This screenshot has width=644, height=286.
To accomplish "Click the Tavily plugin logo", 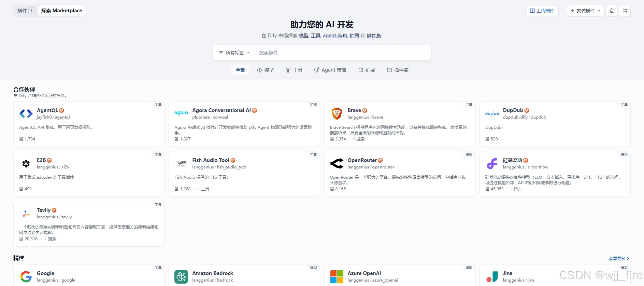I will (26, 213).
